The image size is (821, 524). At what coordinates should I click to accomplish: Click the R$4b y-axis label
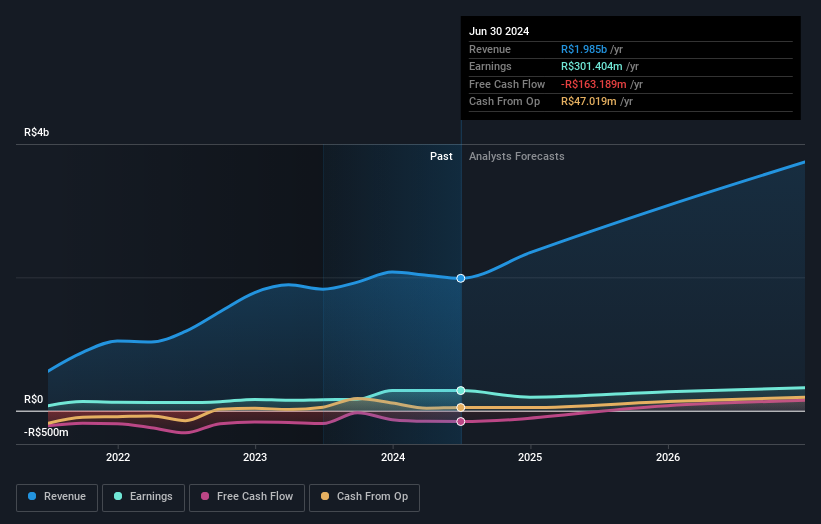(x=37, y=132)
